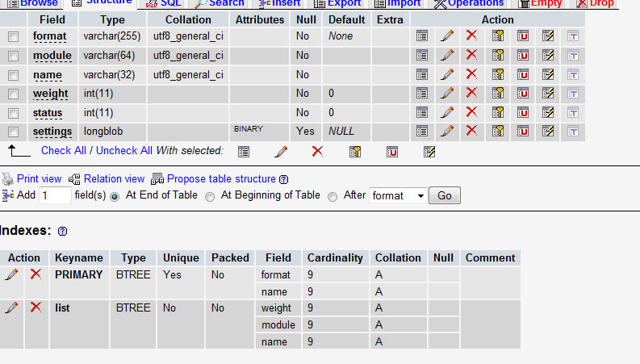Viewport: 640px width, 364px height.
Task: Select the At End of Table radio button
Action: (x=115, y=195)
